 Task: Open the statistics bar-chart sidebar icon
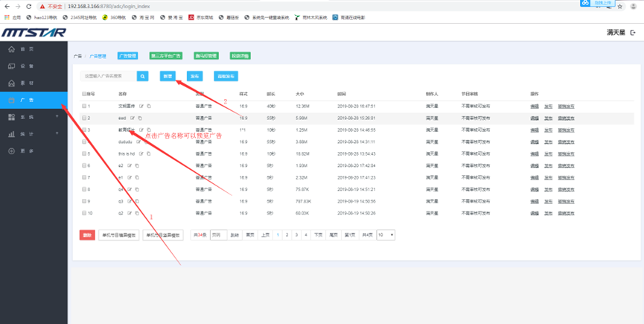coord(11,135)
